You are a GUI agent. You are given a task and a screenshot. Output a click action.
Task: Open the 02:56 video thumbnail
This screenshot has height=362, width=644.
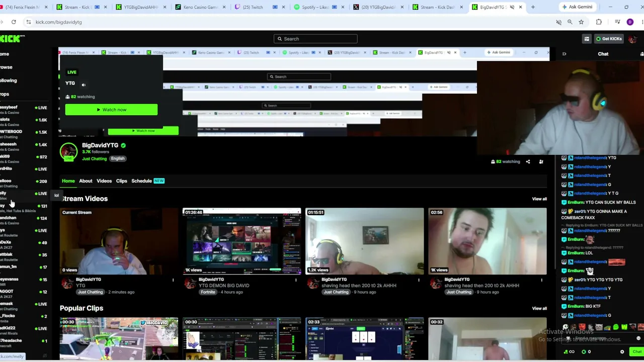coord(488,241)
